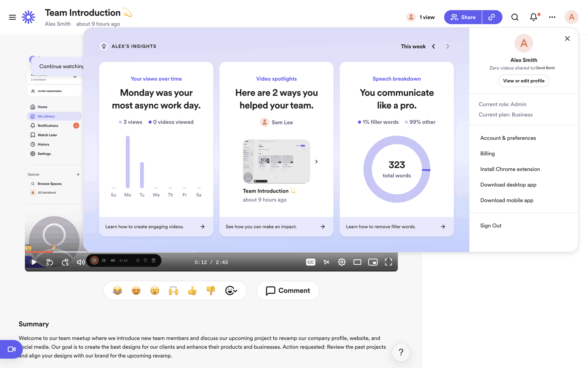Select Download desktop app
Viewport: 588px width, 368px height.
point(508,185)
